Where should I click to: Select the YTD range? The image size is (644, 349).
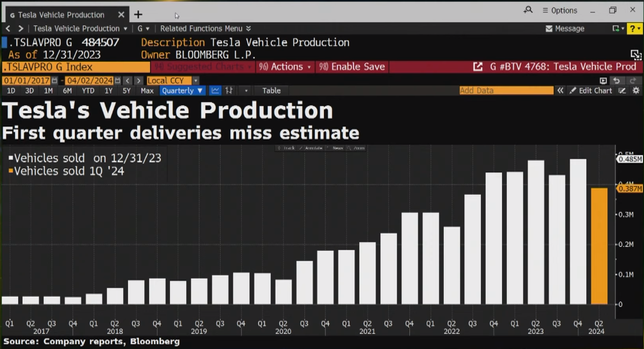(x=88, y=91)
